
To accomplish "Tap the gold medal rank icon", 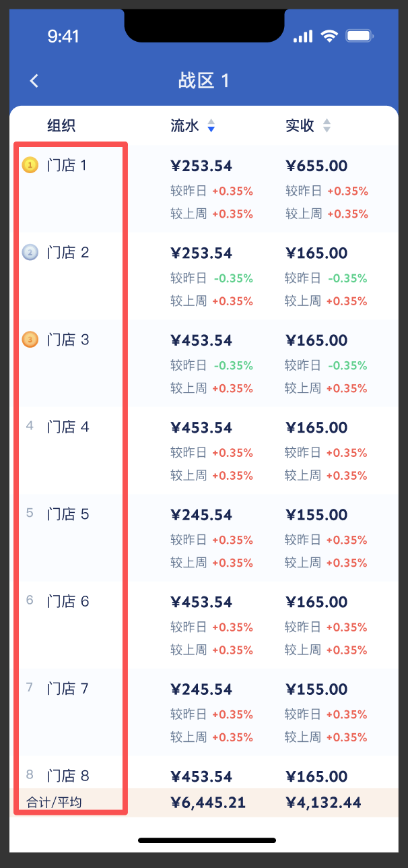I will click(x=30, y=165).
